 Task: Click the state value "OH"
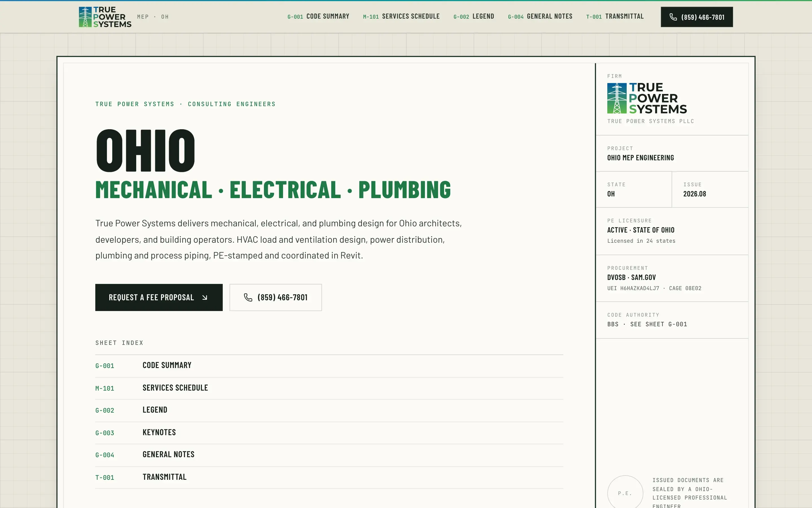pyautogui.click(x=611, y=194)
